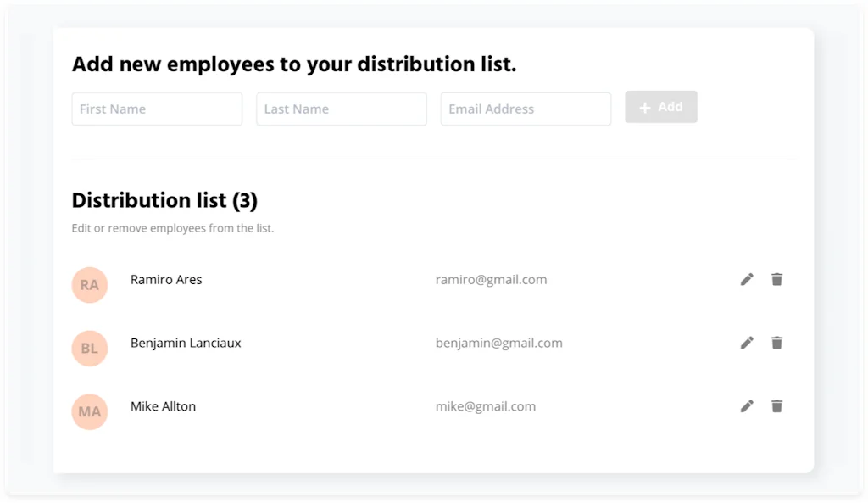Click the Distribution list (3) heading

pos(164,201)
